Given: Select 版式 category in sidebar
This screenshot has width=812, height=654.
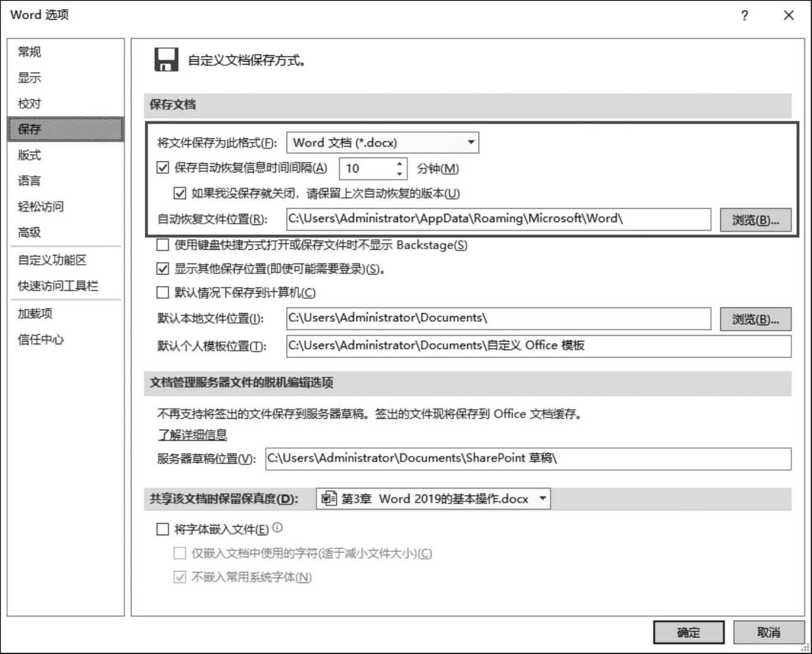Looking at the screenshot, I should coord(66,155).
